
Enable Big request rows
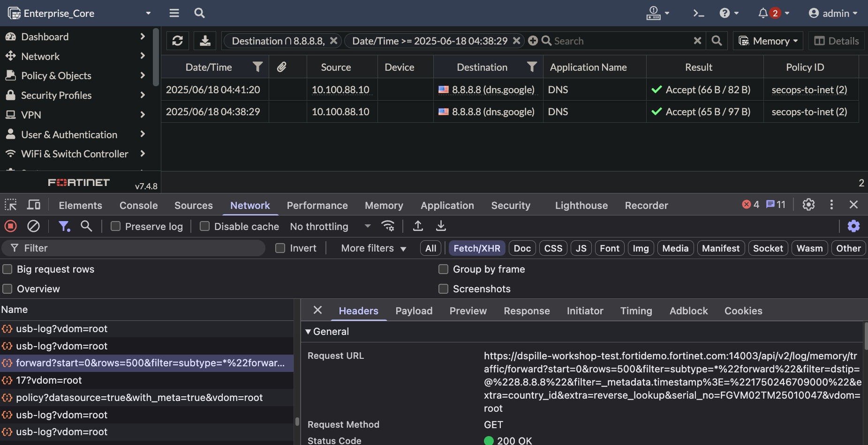pyautogui.click(x=7, y=269)
